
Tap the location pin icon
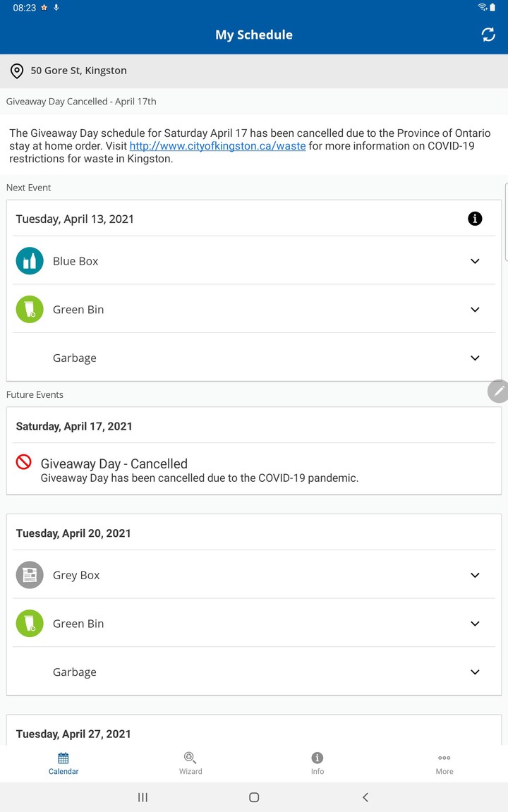click(17, 71)
